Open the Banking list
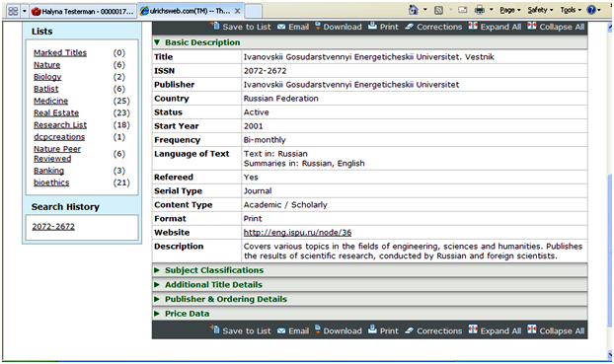Viewport: 614px width, 364px height. click(x=48, y=171)
